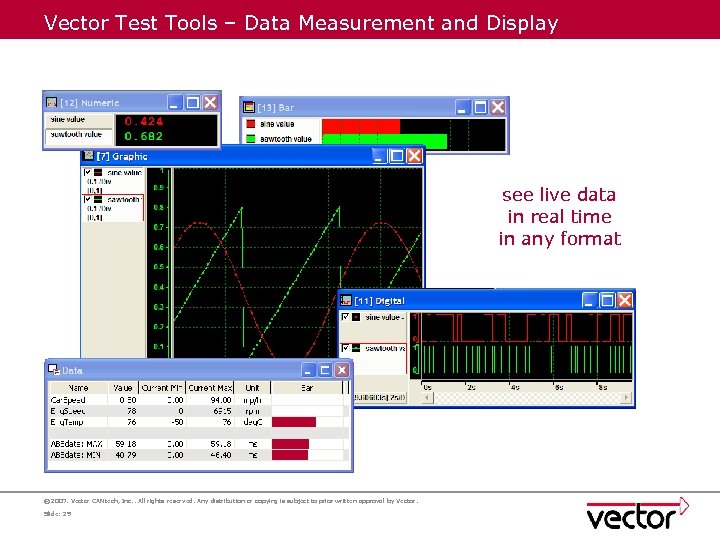Maximize the Digital window
Viewport: 720px width, 540px height.
[x=608, y=300]
